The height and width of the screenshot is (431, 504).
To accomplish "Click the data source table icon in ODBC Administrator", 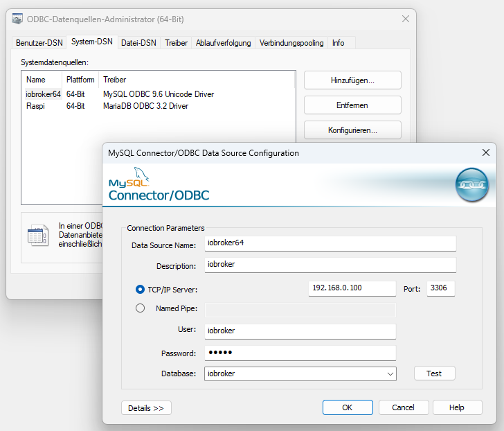I will pos(38,236).
